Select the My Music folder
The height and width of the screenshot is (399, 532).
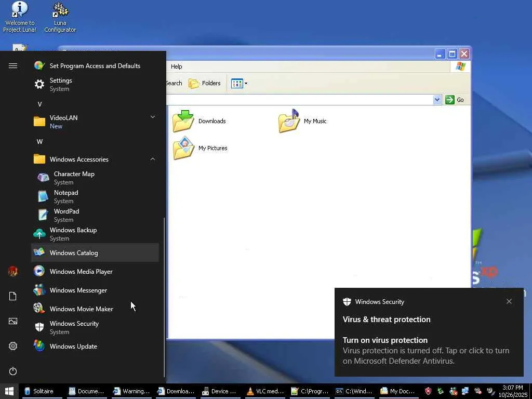point(302,121)
